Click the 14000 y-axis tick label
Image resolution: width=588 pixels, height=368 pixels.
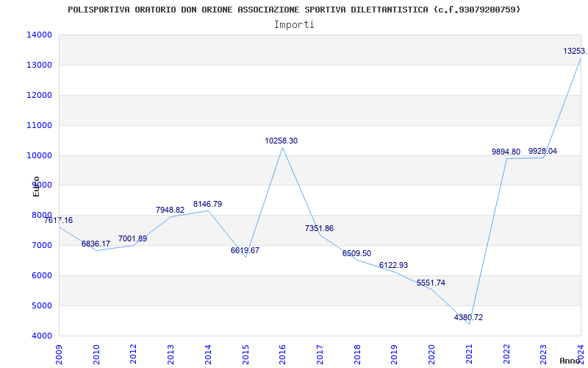[39, 35]
